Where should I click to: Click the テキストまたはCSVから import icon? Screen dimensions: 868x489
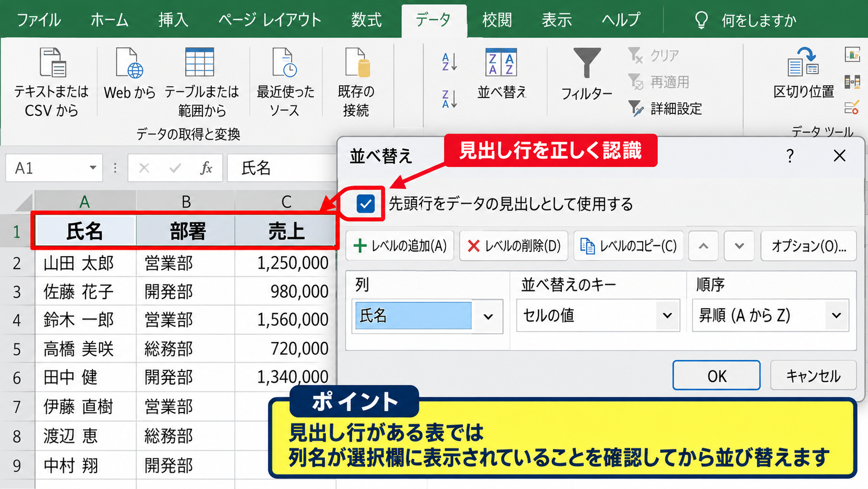pos(52,63)
